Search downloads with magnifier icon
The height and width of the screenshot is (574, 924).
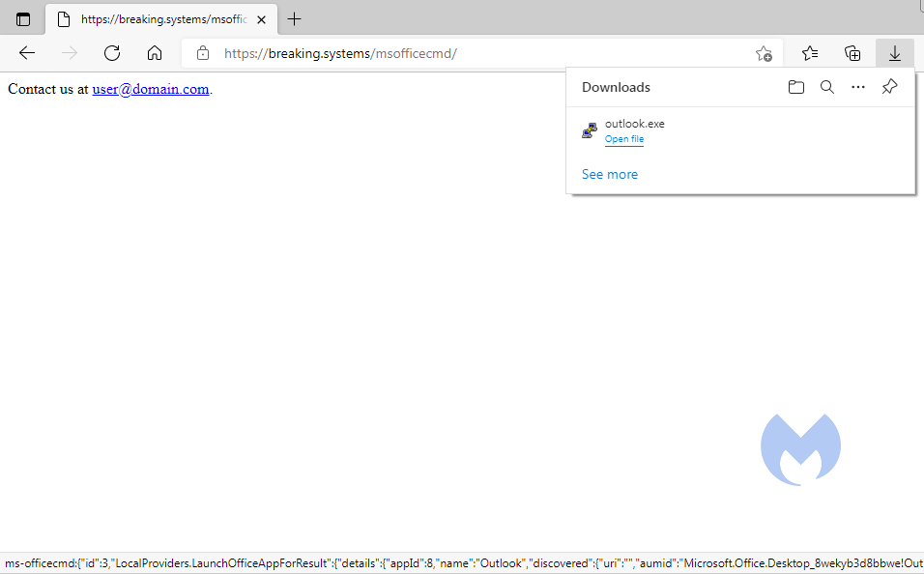(827, 87)
